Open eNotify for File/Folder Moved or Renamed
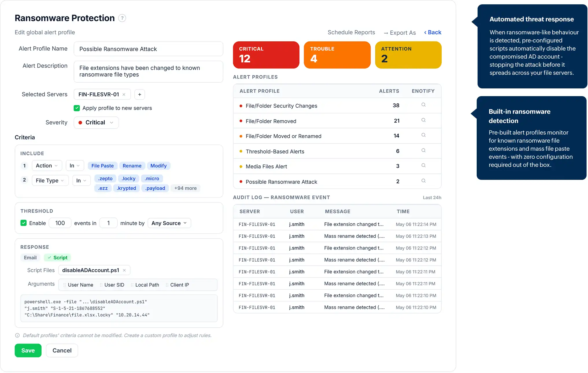 (423, 135)
